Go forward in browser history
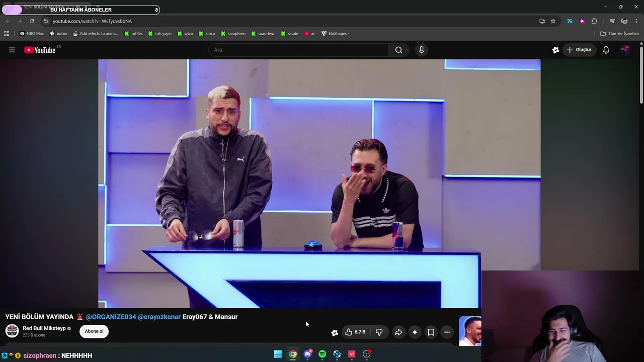 [x=20, y=21]
